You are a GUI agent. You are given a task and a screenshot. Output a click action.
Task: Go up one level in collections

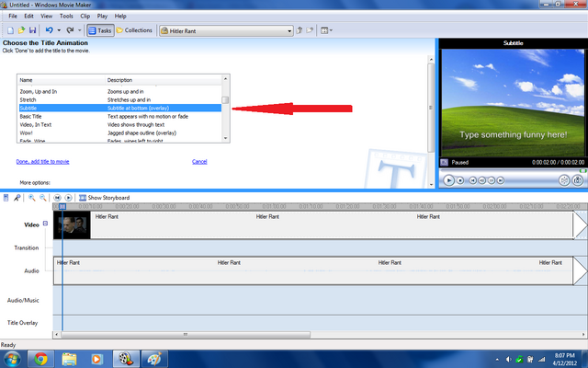(300, 30)
